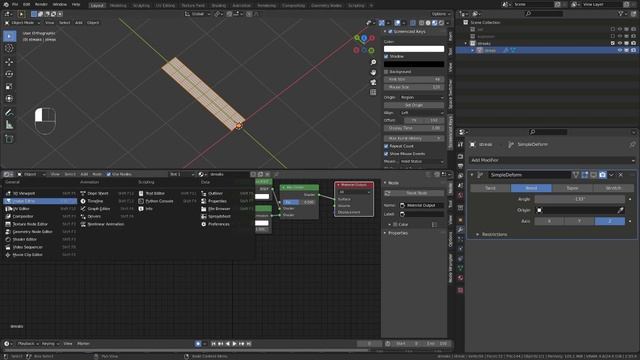
Task: Select the Transform tool in viewport toolbar
Action: (x=9, y=99)
